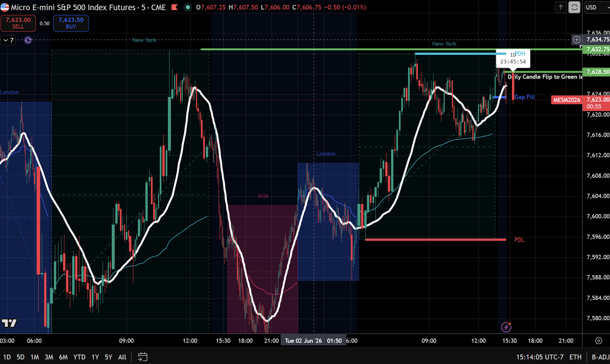Click the TradingView logo on the chart
The image size is (610, 364).
tap(9, 323)
